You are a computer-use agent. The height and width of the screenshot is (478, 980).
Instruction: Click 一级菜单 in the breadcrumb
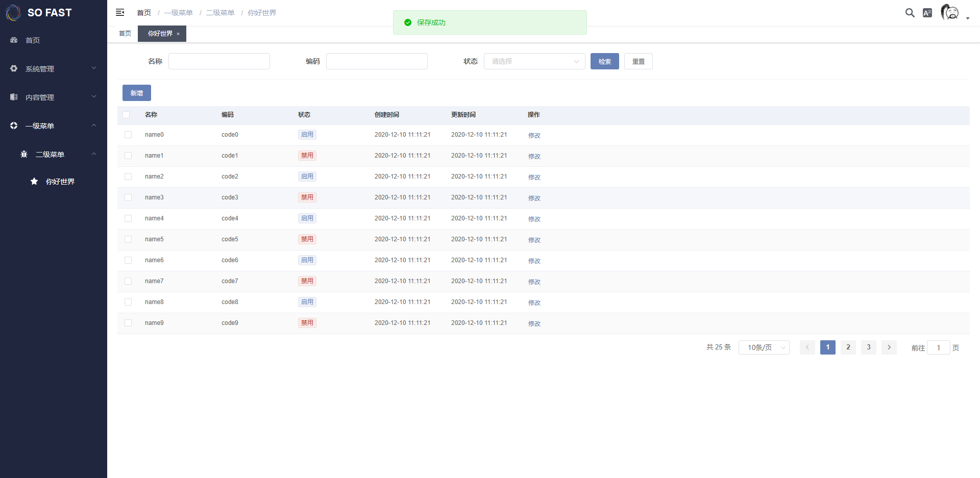(179, 13)
